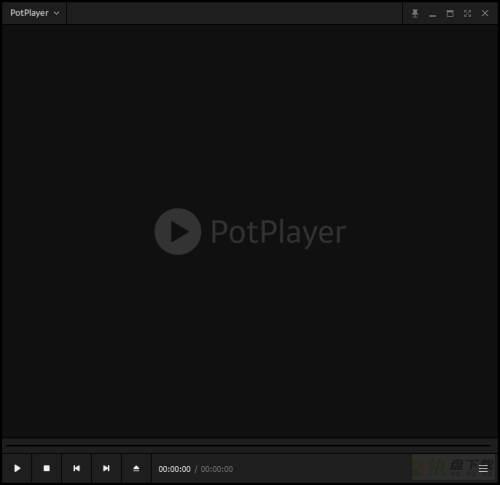
Task: Open the PotPlayer main menu dropdown
Action: (x=34, y=13)
